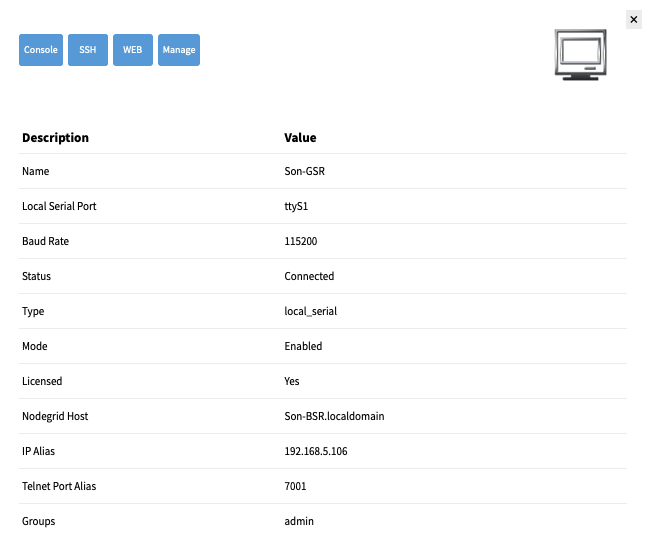
Task: Click the computer monitor device icon
Action: coord(580,54)
